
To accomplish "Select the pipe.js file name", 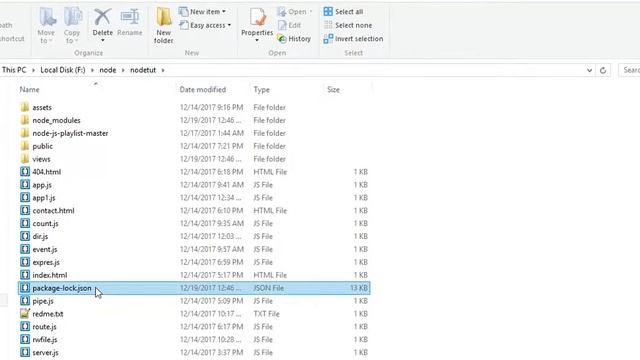I will (43, 301).
